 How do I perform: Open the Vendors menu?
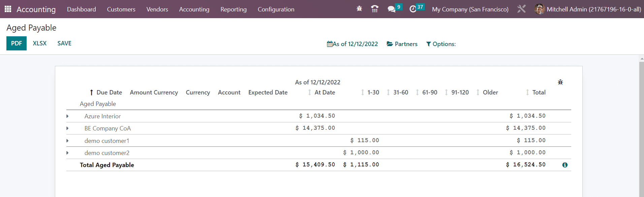point(157,9)
